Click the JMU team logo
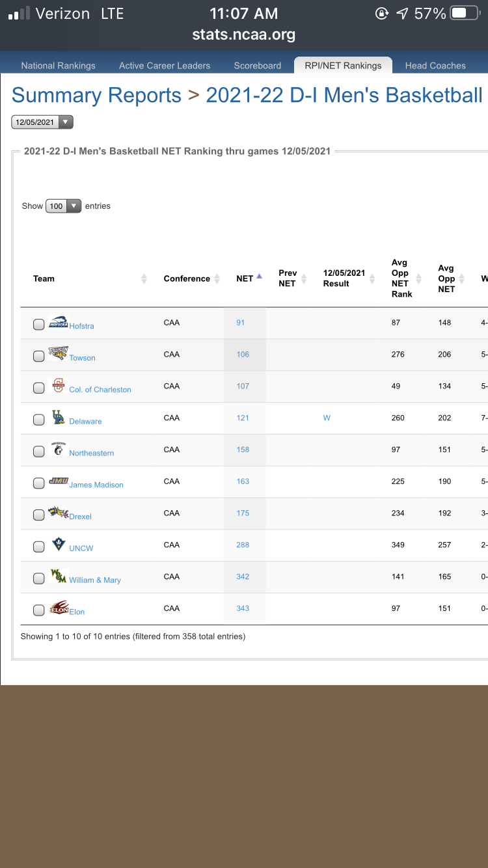488x868 pixels. pos(58,481)
